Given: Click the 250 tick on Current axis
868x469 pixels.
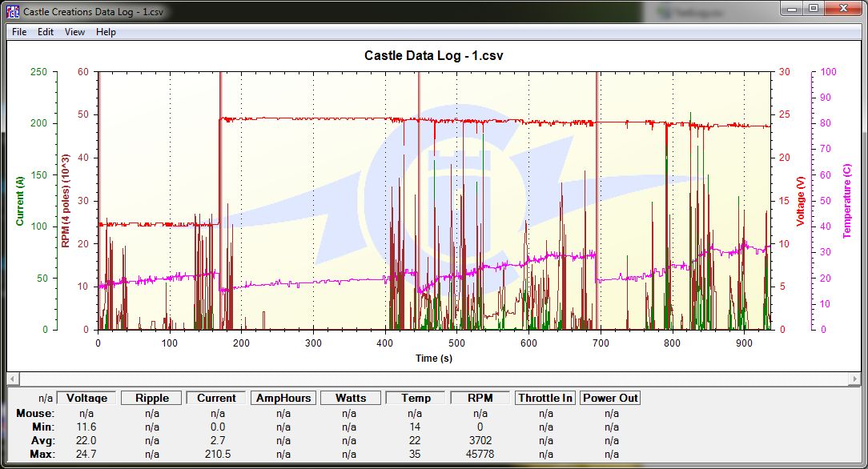Looking at the screenshot, I should pyautogui.click(x=38, y=72).
